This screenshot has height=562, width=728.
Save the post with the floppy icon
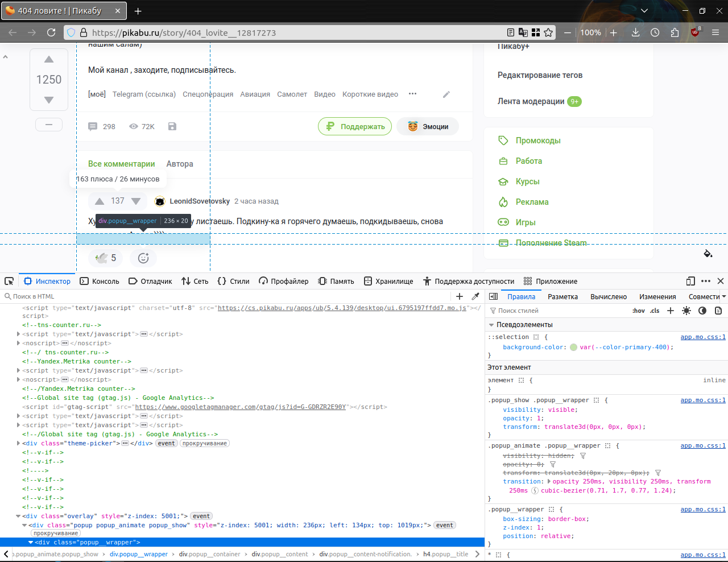172,126
